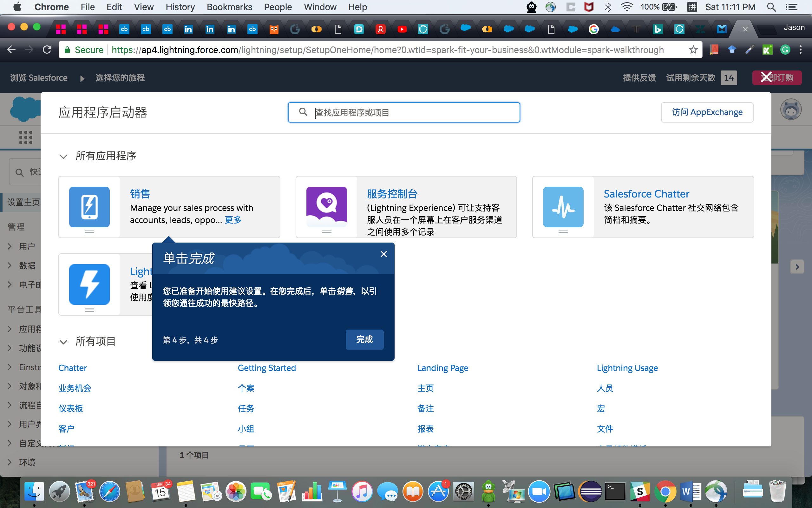Open Safari from the Dock
This screenshot has height=508, width=812.
(x=110, y=492)
